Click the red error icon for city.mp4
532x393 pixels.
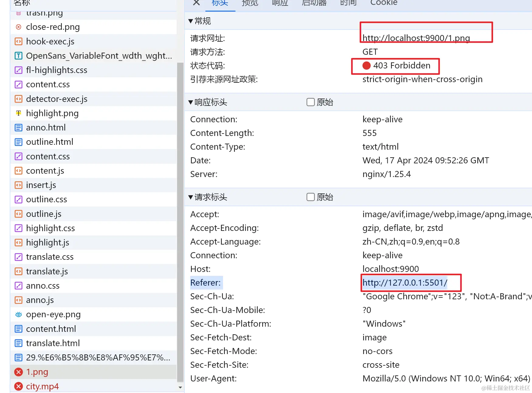[19, 386]
